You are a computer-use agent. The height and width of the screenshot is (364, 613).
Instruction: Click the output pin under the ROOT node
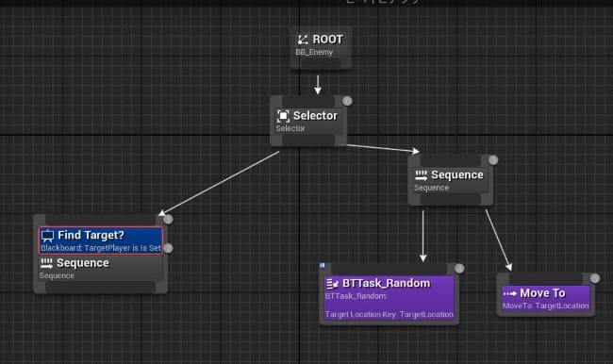tap(321, 64)
